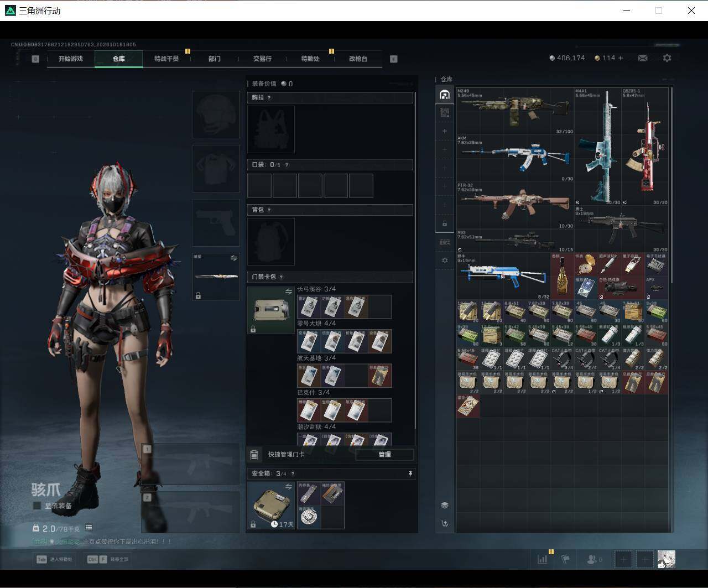Open the settings gear in top bar

pos(667,58)
